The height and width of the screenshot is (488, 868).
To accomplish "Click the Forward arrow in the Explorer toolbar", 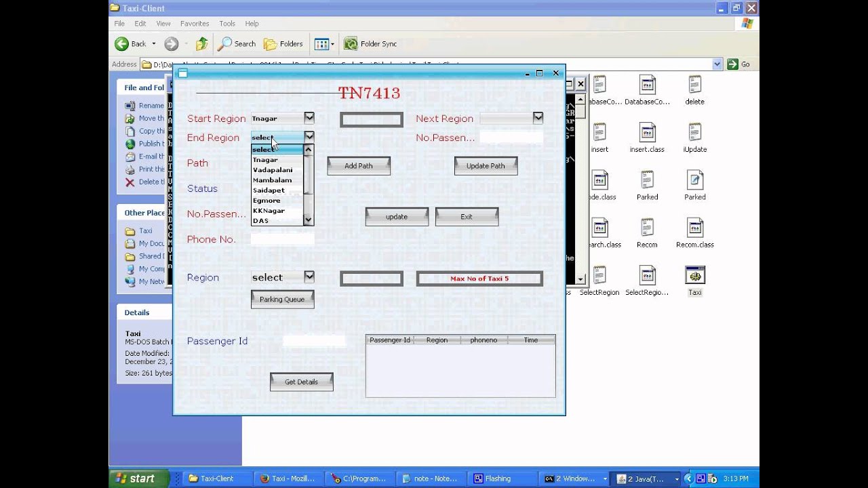I will point(171,44).
